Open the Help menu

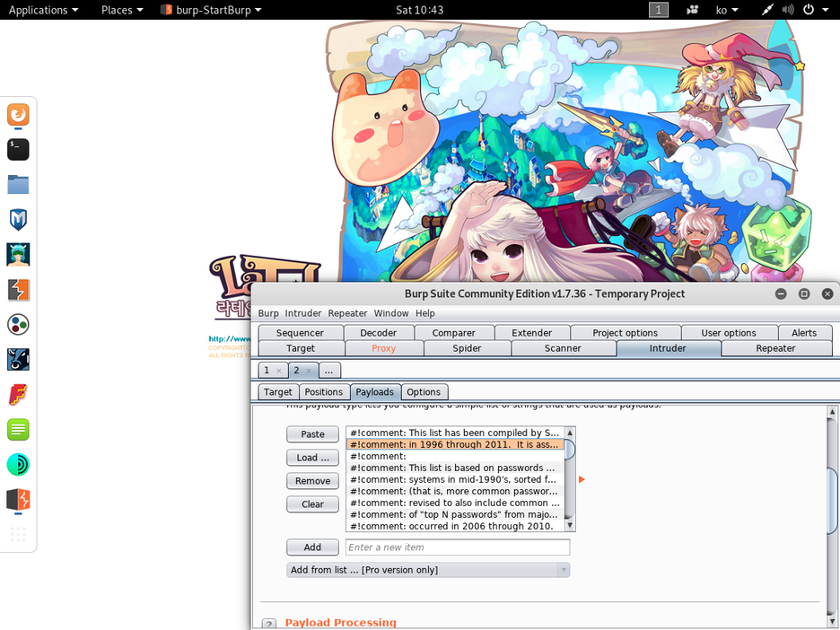click(x=425, y=313)
